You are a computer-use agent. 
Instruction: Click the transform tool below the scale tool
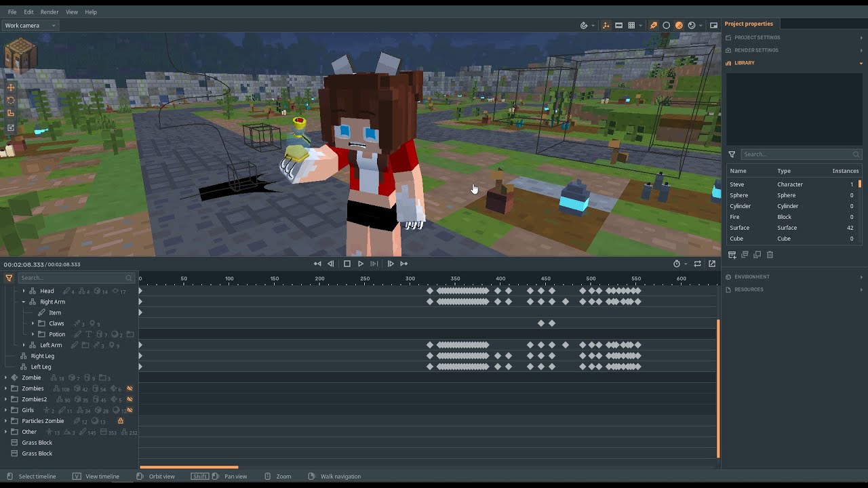pos(11,127)
